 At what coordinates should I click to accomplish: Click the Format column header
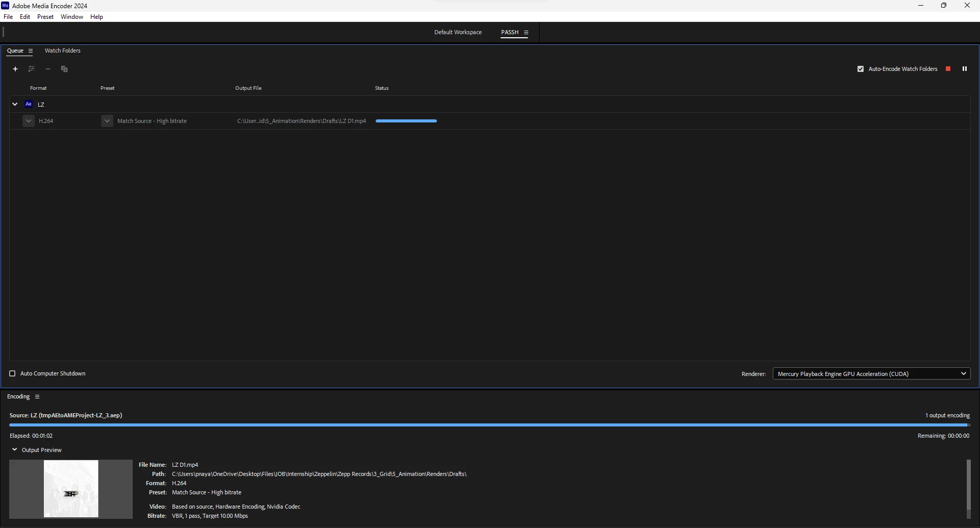[x=38, y=88]
